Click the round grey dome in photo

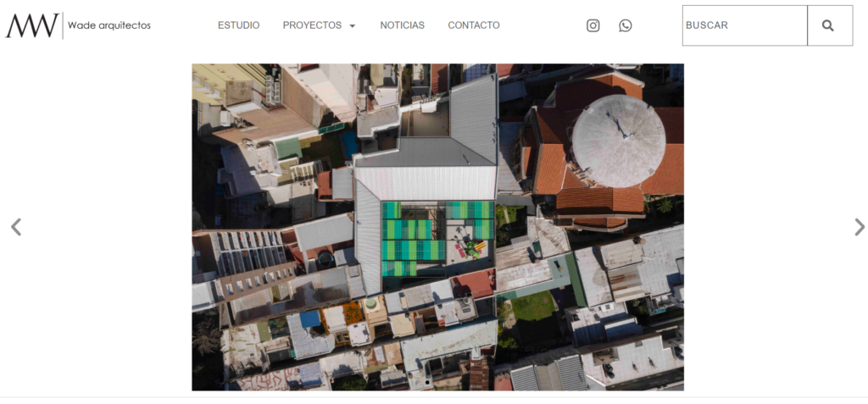(x=618, y=141)
